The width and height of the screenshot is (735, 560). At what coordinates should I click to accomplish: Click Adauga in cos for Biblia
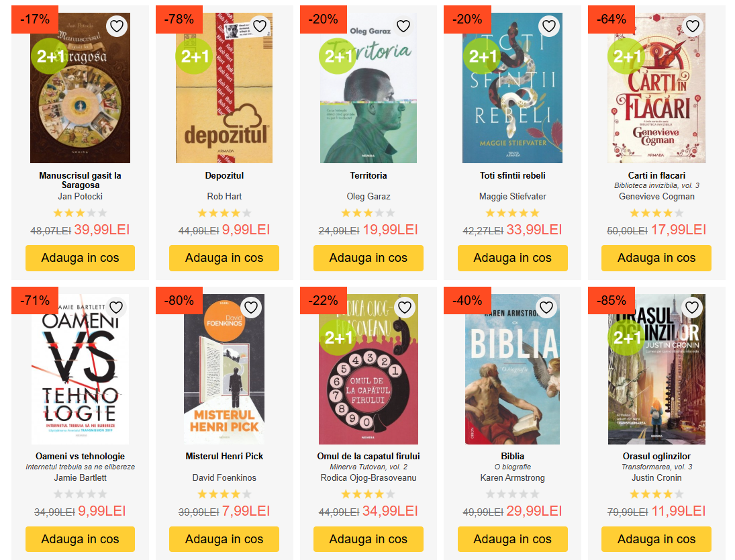pyautogui.click(x=512, y=539)
